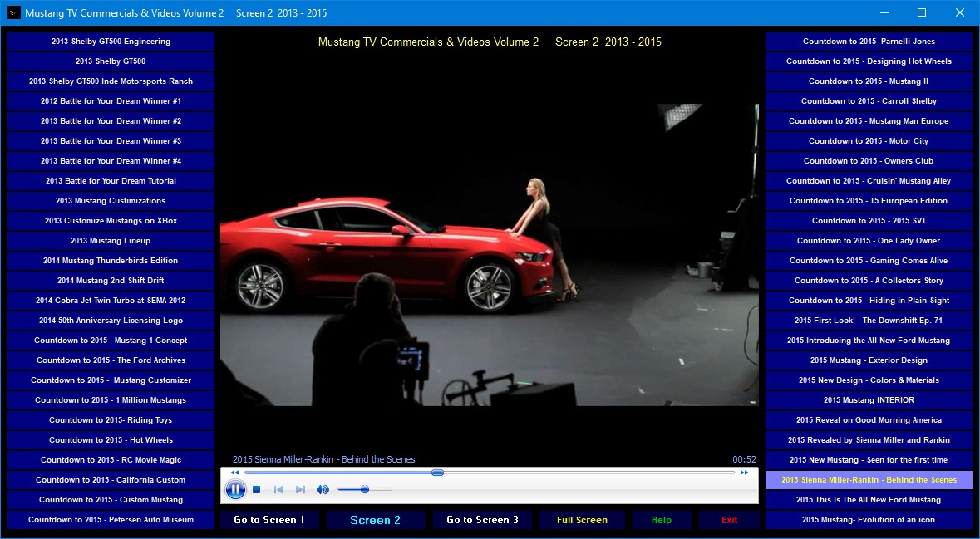Play 2013 Battle for Your Dream Tutorial
The height and width of the screenshot is (539, 980).
111,181
